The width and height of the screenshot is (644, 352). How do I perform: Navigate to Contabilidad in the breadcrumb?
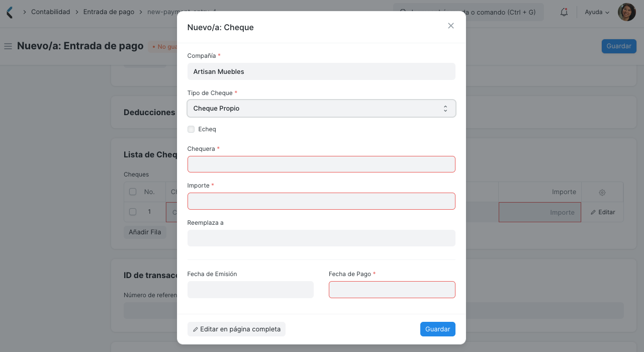[x=50, y=12]
